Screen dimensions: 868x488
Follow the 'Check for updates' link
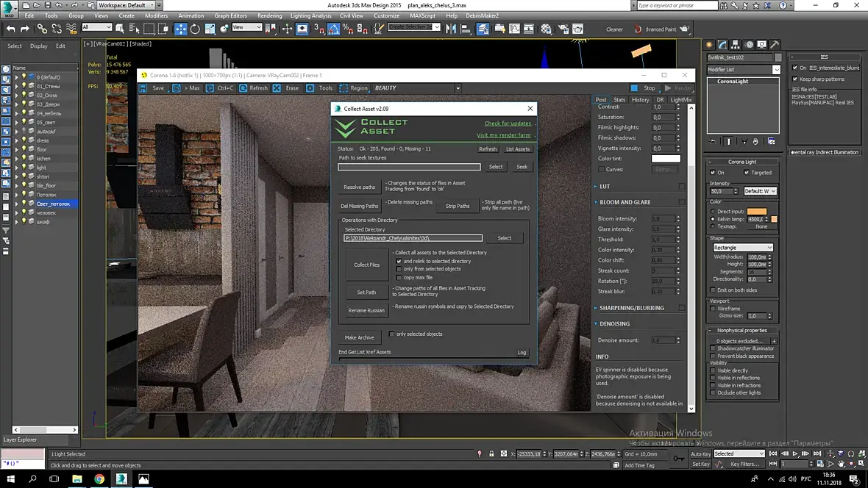[508, 123]
